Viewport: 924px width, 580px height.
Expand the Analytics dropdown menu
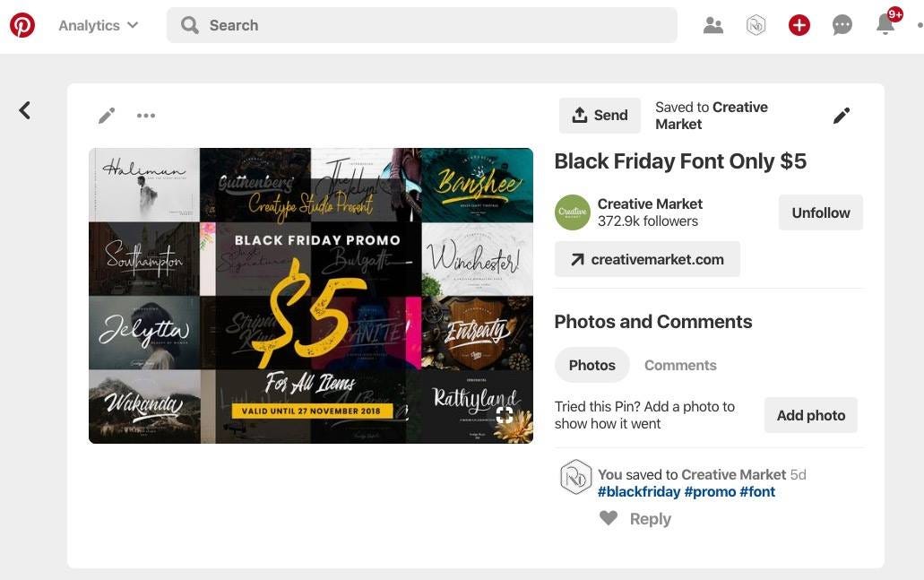point(98,25)
